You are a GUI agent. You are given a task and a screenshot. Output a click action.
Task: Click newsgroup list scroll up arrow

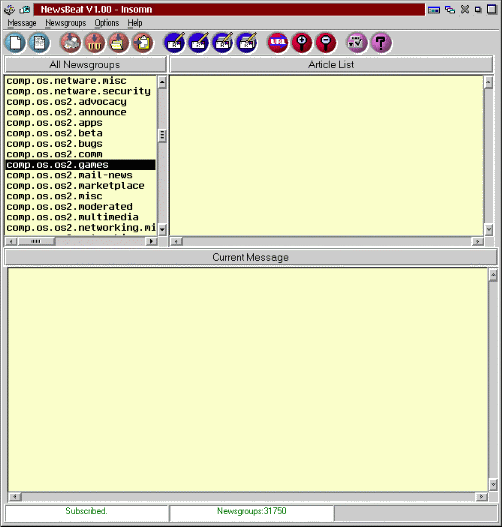click(x=162, y=82)
